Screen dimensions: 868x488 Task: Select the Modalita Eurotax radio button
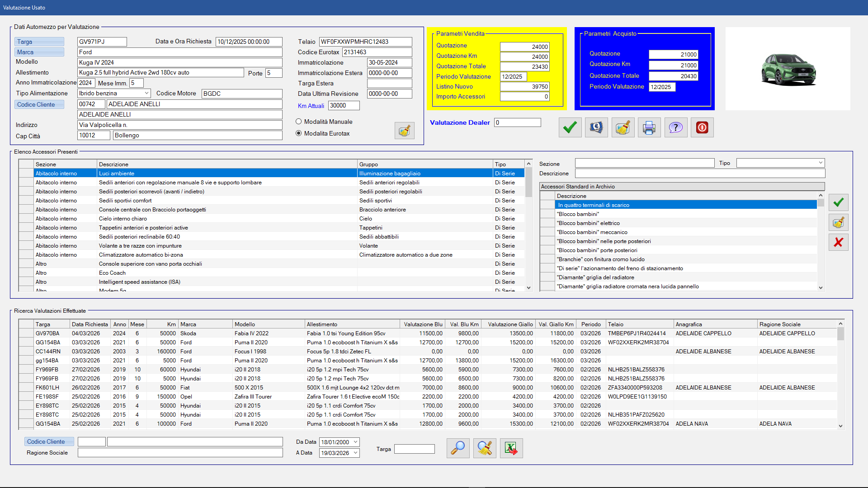point(298,133)
